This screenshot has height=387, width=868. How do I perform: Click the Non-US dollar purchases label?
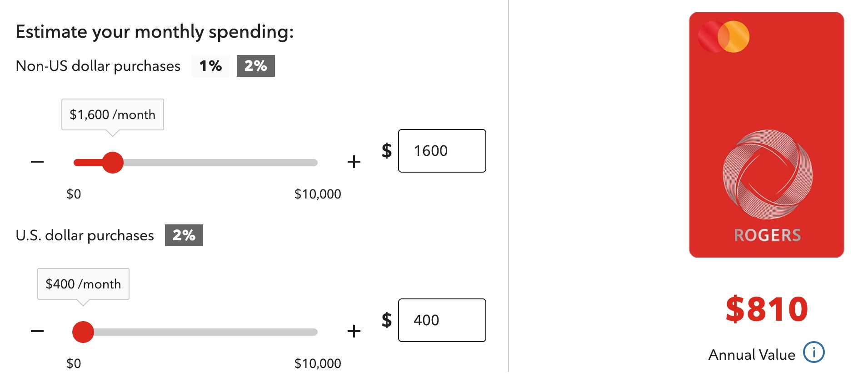point(98,66)
